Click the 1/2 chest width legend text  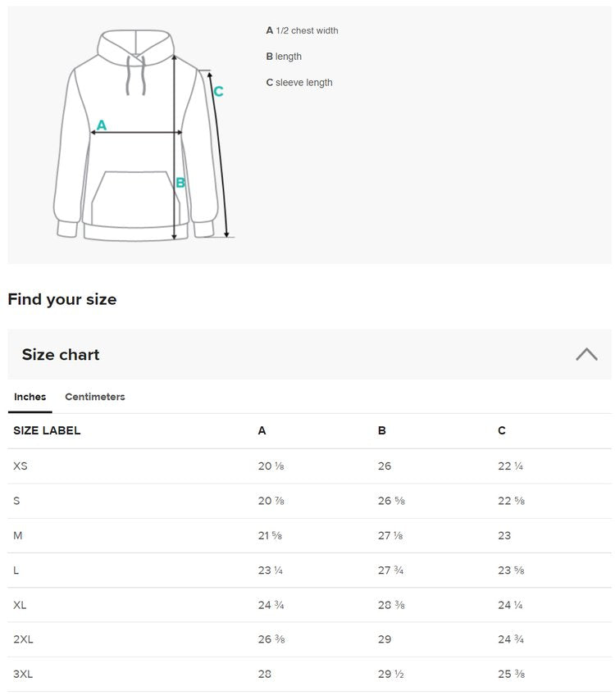click(x=307, y=31)
